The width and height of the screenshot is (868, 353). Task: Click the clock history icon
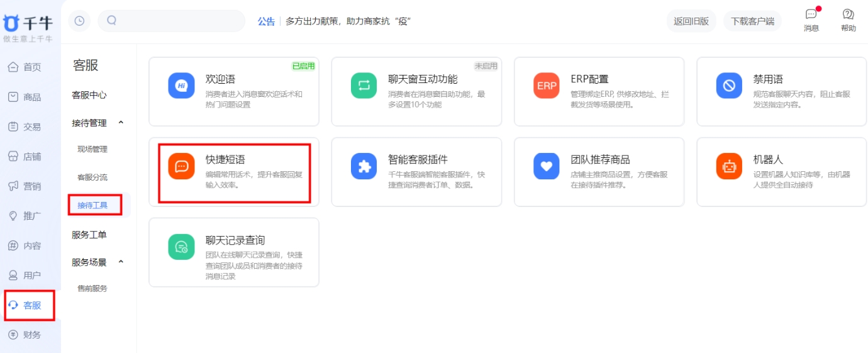[x=79, y=21]
